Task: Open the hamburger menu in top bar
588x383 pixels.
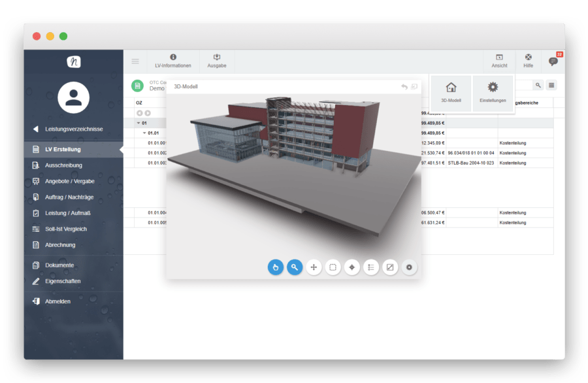Action: click(135, 61)
